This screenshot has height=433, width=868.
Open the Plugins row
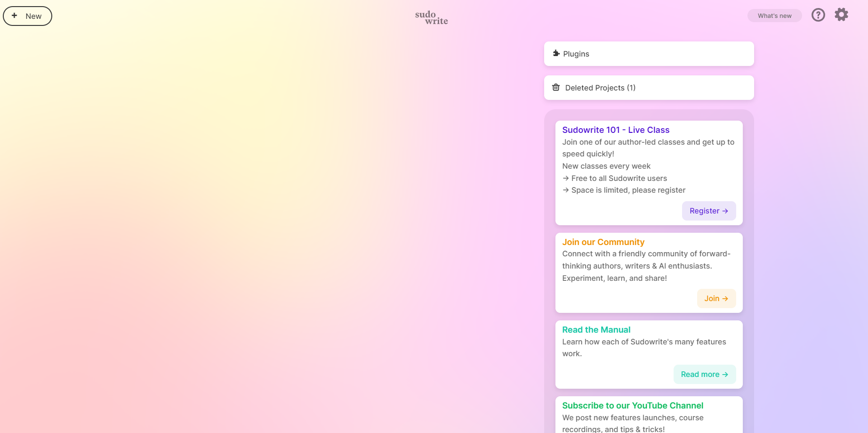[649, 54]
